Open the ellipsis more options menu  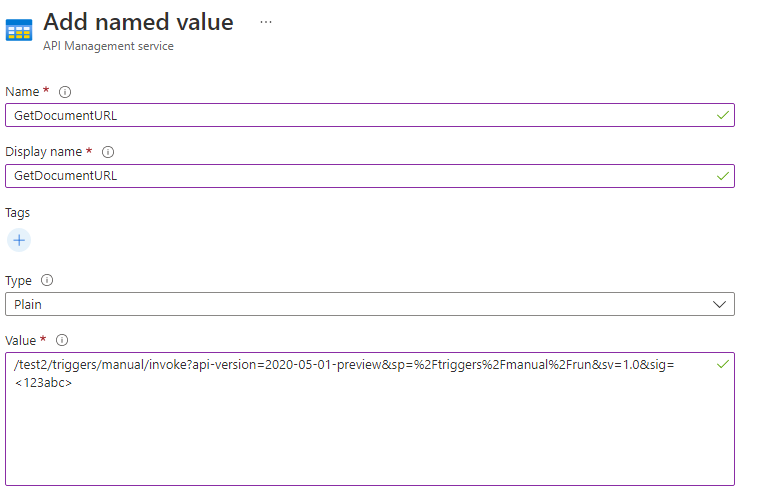266,21
